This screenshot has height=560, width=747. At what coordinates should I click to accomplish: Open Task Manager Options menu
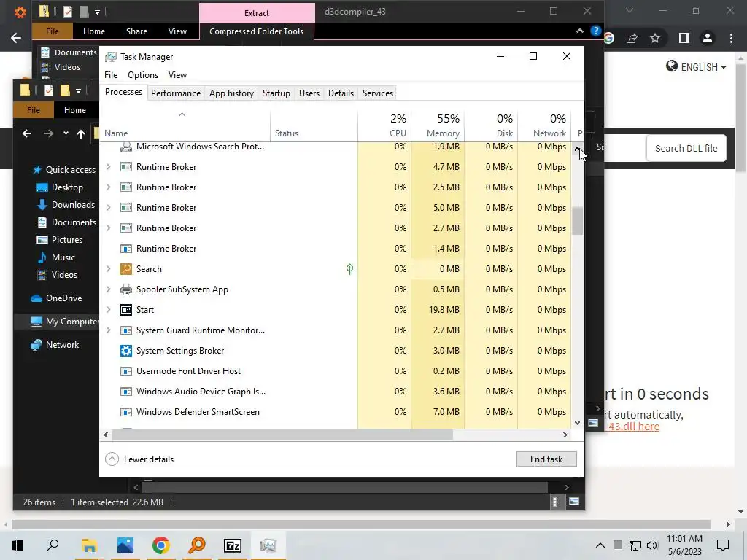[x=143, y=75]
